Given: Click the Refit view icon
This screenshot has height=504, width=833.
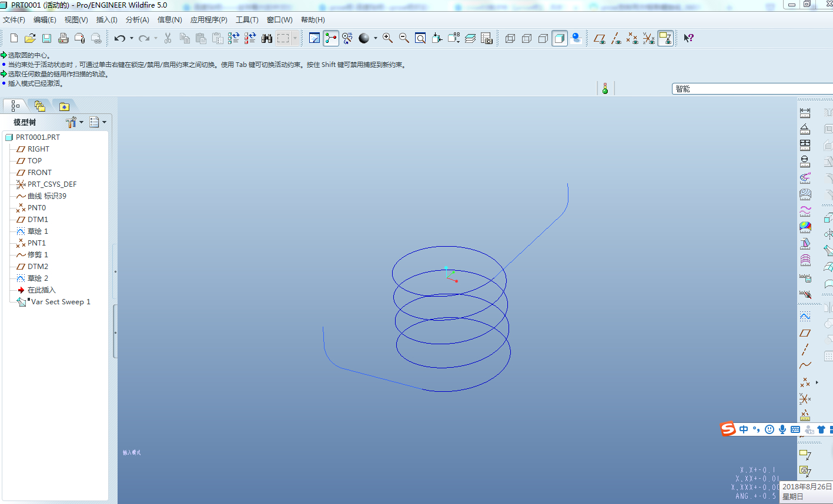Looking at the screenshot, I should 420,38.
